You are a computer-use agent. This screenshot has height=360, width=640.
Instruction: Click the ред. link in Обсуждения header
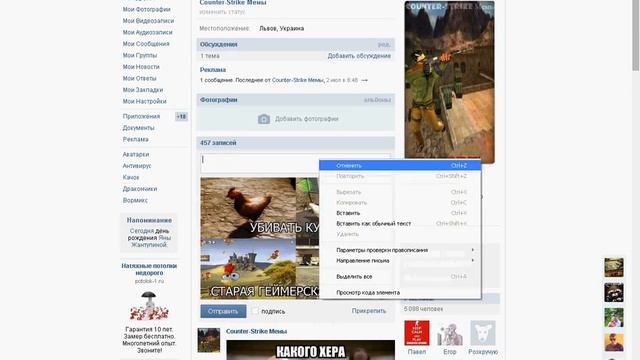tap(384, 44)
